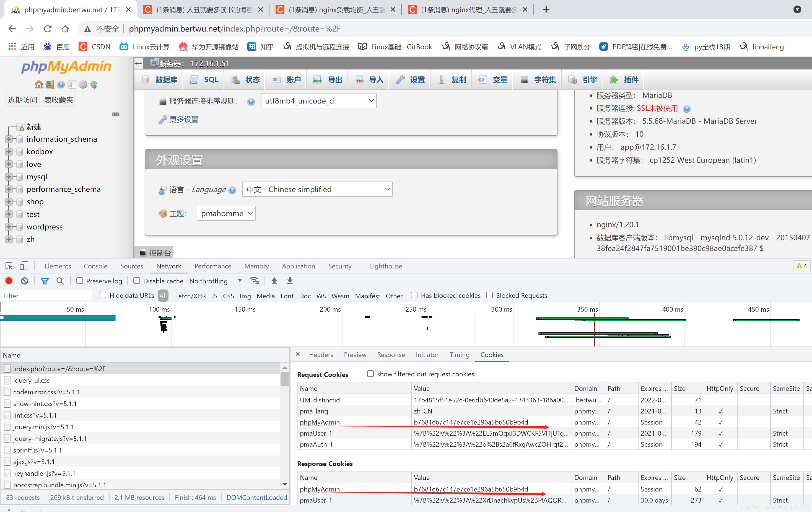Import a HAR file with upload arrow
812x512 pixels.
tap(274, 281)
